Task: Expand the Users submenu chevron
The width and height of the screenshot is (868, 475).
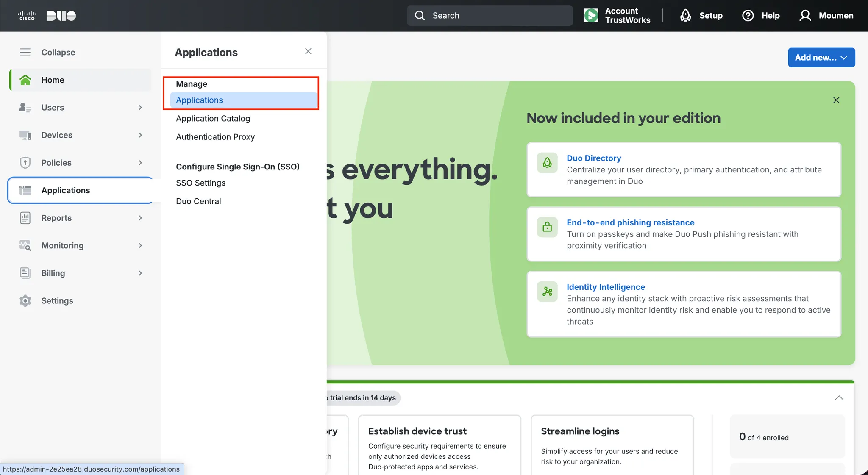Action: tap(140, 108)
